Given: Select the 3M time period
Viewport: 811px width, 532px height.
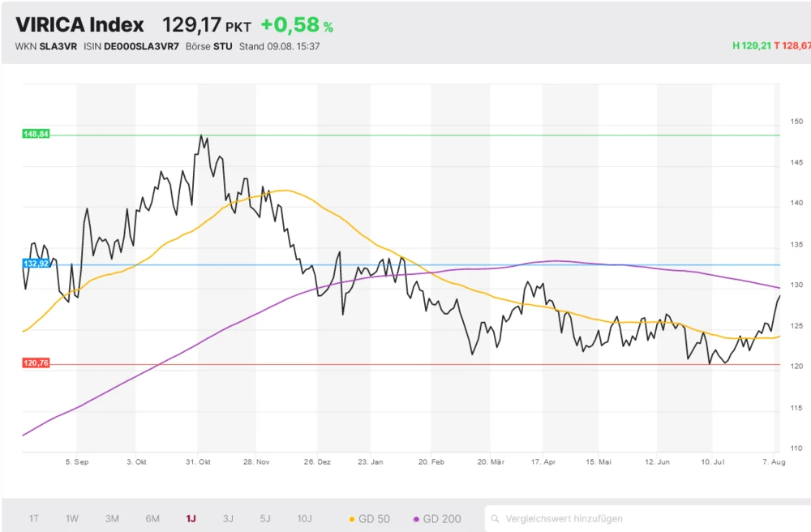Looking at the screenshot, I should tap(112, 518).
